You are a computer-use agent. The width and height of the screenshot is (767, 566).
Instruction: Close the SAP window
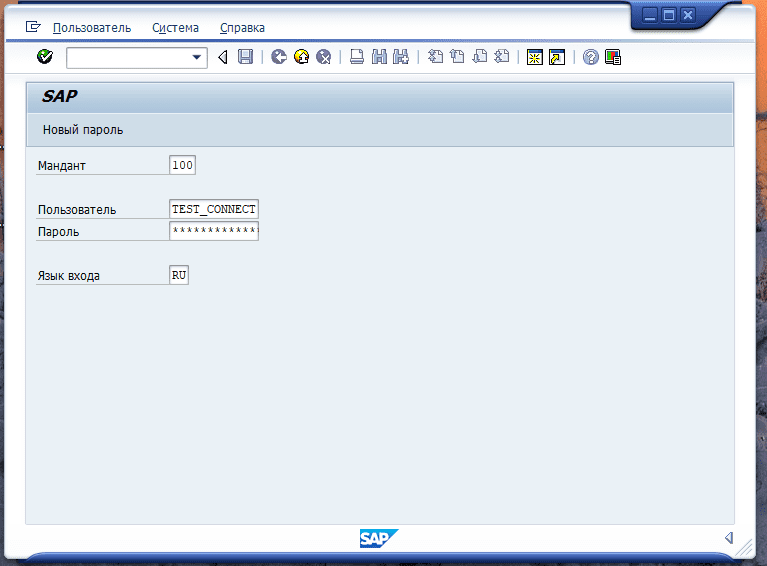pos(688,16)
